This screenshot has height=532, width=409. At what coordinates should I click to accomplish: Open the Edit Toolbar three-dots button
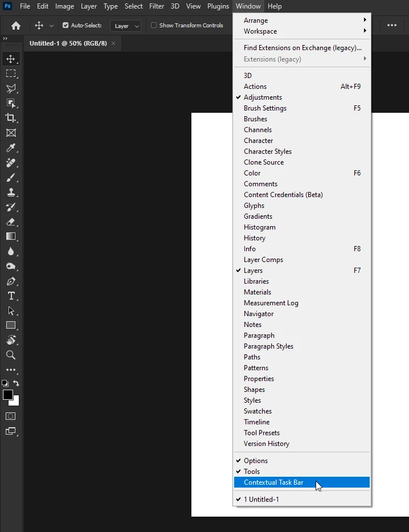click(11, 370)
